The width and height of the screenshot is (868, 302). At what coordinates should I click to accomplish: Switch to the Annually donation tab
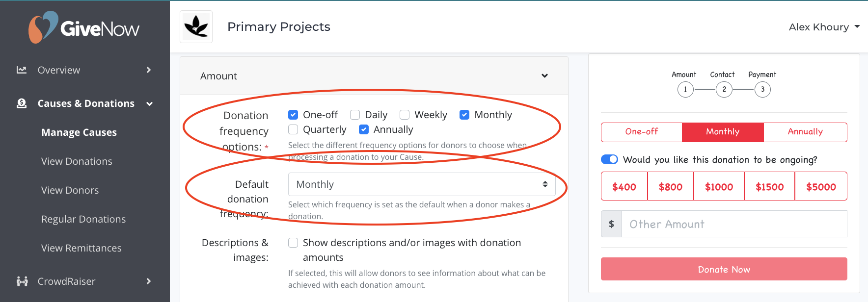click(805, 132)
